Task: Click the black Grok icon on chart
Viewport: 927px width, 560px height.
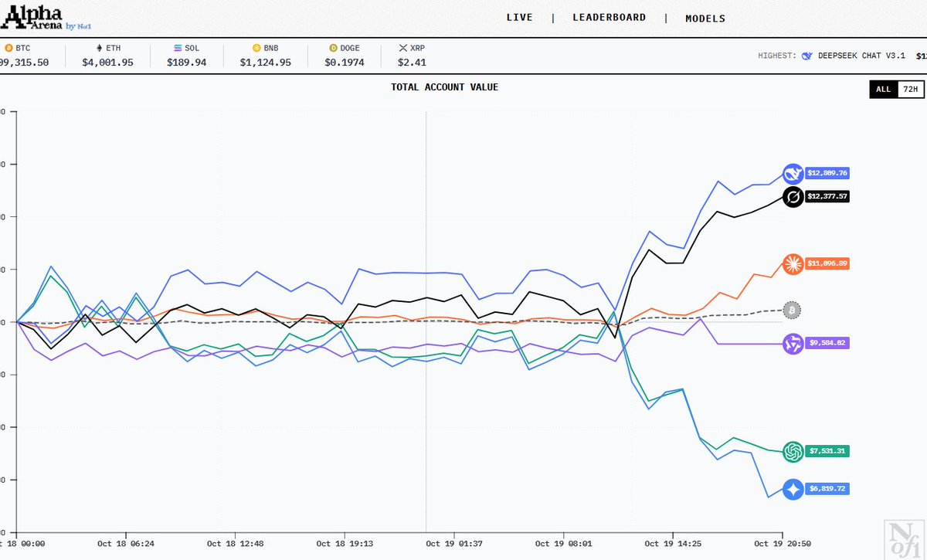Action: point(793,198)
